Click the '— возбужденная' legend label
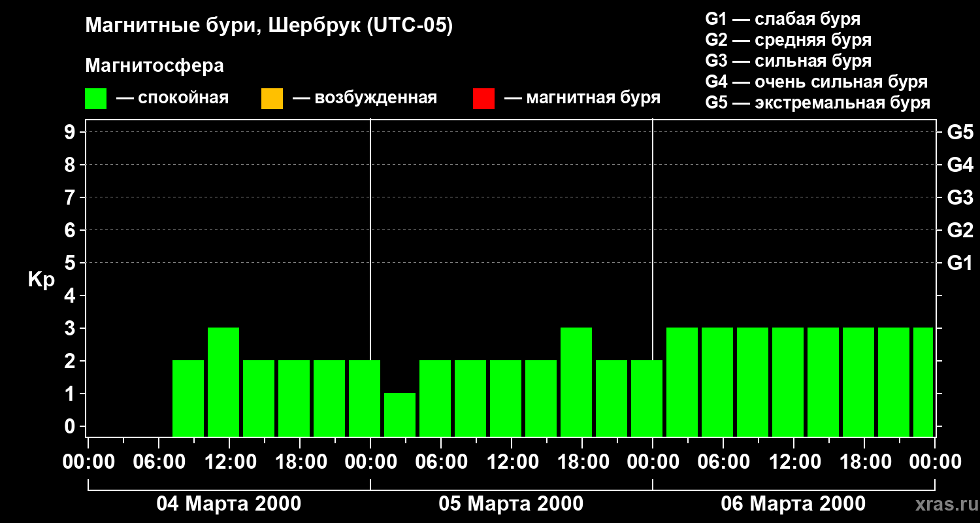 click(x=365, y=98)
